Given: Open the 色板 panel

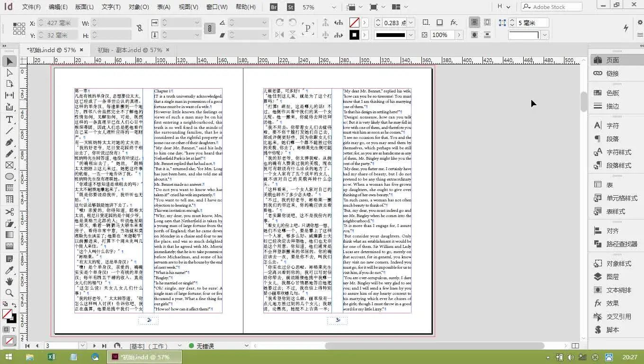Looking at the screenshot, I should tap(613, 93).
